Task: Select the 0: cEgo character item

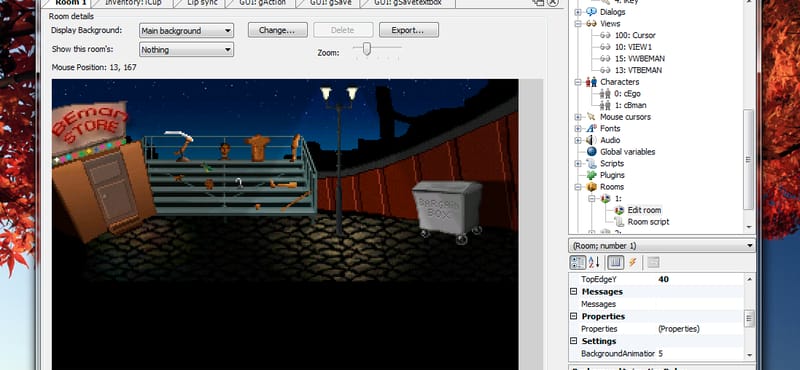Action: pos(628,93)
